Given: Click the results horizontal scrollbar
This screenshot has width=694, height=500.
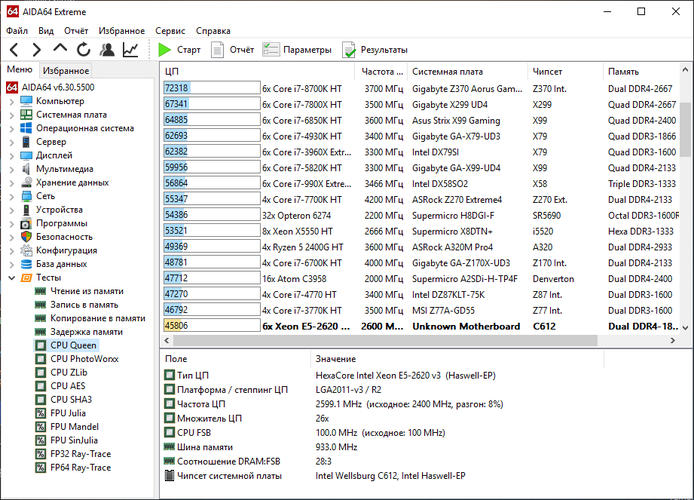Looking at the screenshot, I should (385, 340).
